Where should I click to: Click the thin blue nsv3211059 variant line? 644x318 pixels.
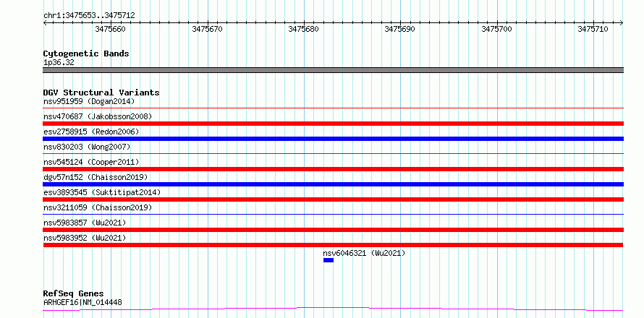[x=333, y=214]
